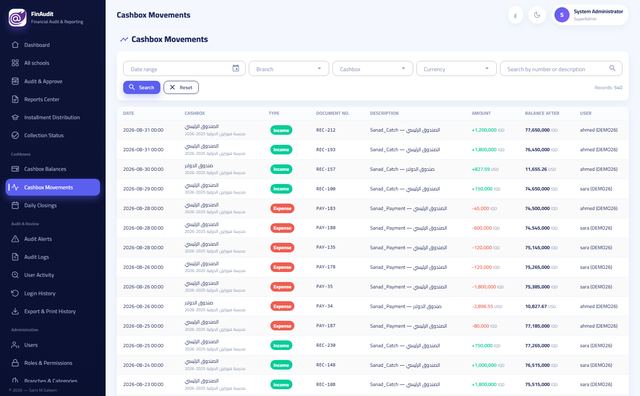Click the Income badge in REC-212 row
This screenshot has width=640, height=396.
point(281,130)
